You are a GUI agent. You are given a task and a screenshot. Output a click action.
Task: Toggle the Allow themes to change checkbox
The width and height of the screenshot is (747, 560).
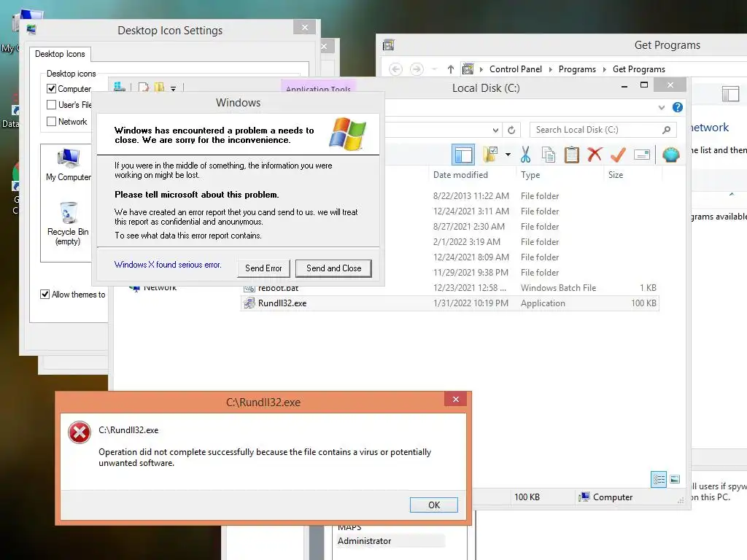pos(44,295)
